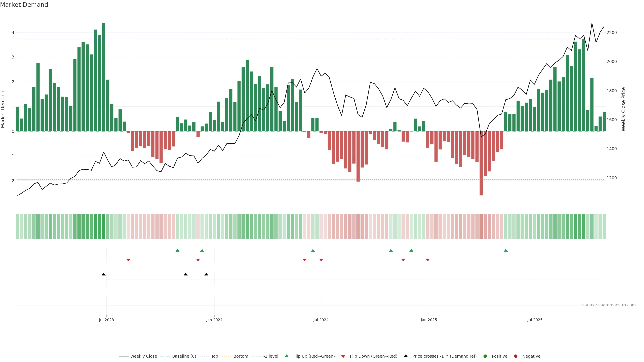Click the first black price-cross marker near Jul 2023
This screenshot has height=362, width=644.
[x=103, y=274]
